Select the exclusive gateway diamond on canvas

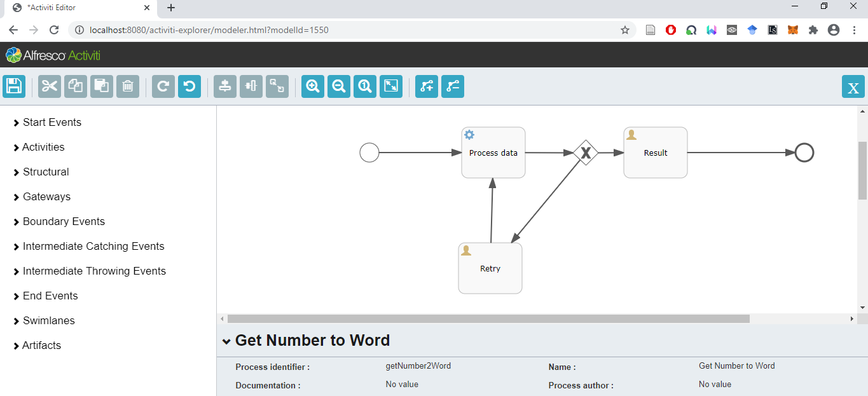585,153
